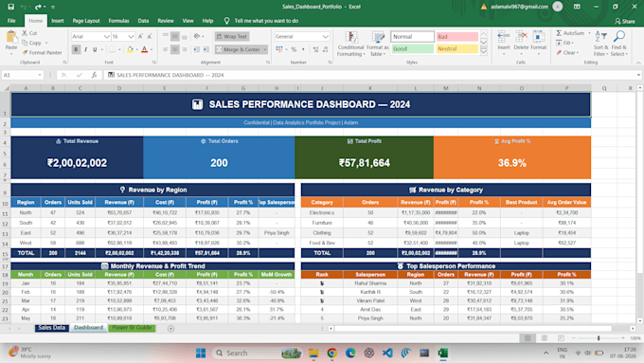Open Format as Table gallery
This screenshot has height=363, width=644.
click(x=378, y=44)
